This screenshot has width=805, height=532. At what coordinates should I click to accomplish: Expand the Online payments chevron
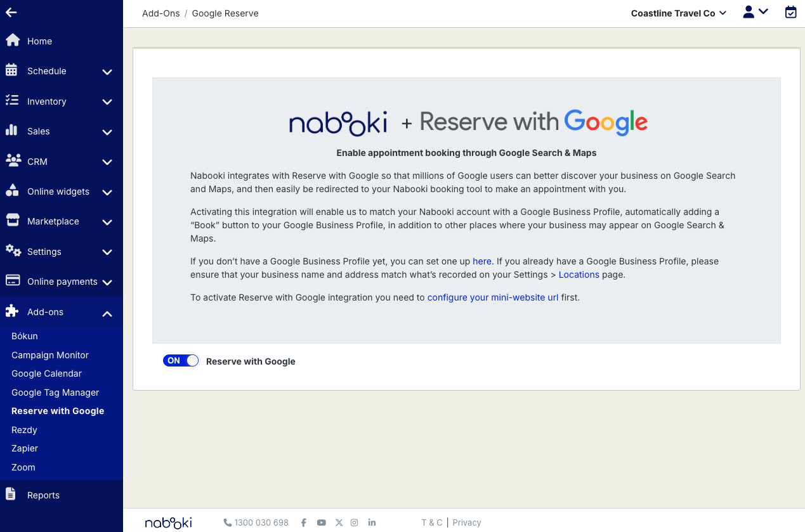tap(107, 282)
